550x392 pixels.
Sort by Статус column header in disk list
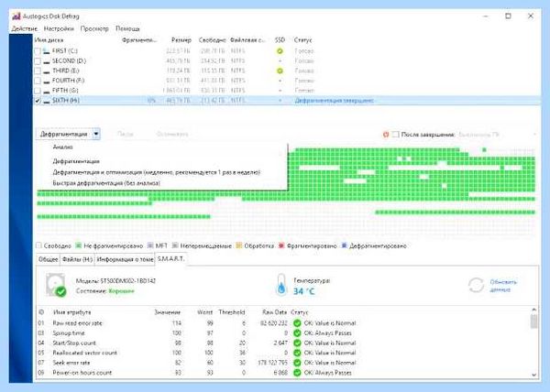303,40
